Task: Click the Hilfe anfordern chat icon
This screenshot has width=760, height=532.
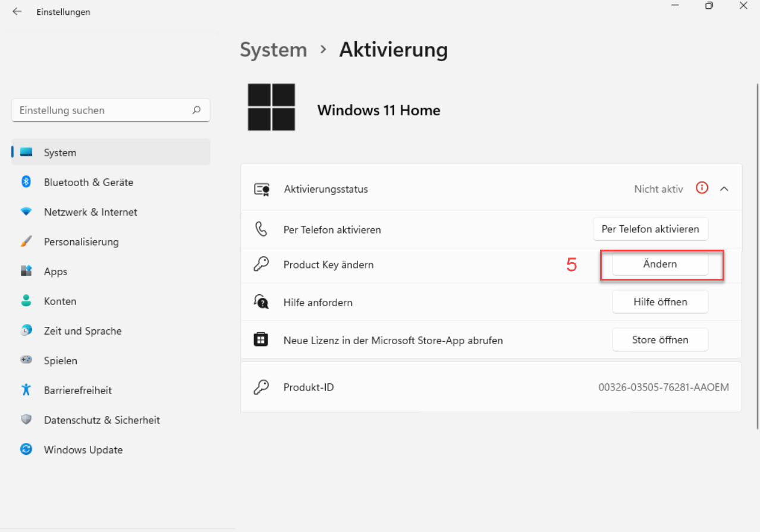Action: [x=261, y=302]
